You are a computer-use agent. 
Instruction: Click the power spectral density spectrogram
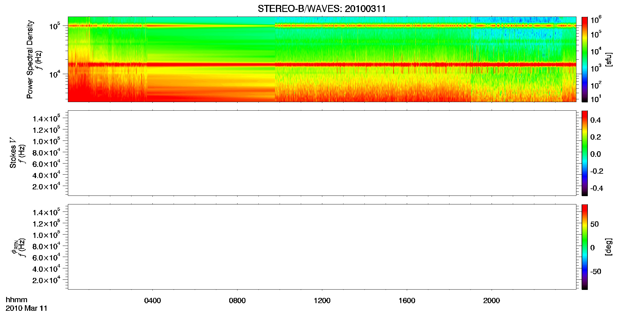click(x=322, y=59)
